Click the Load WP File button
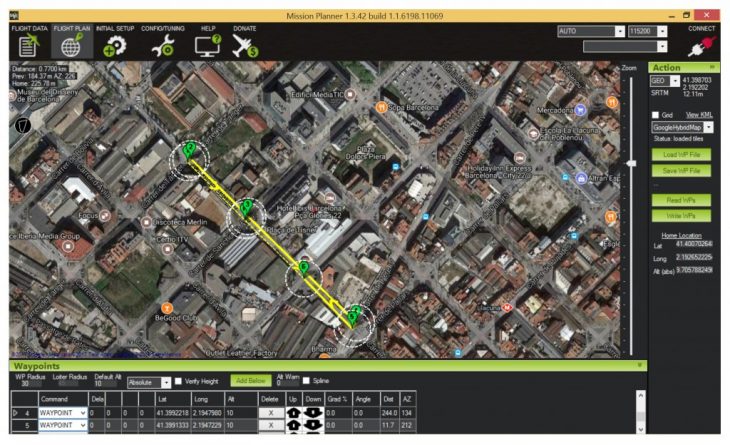The image size is (730, 445). pos(680,155)
